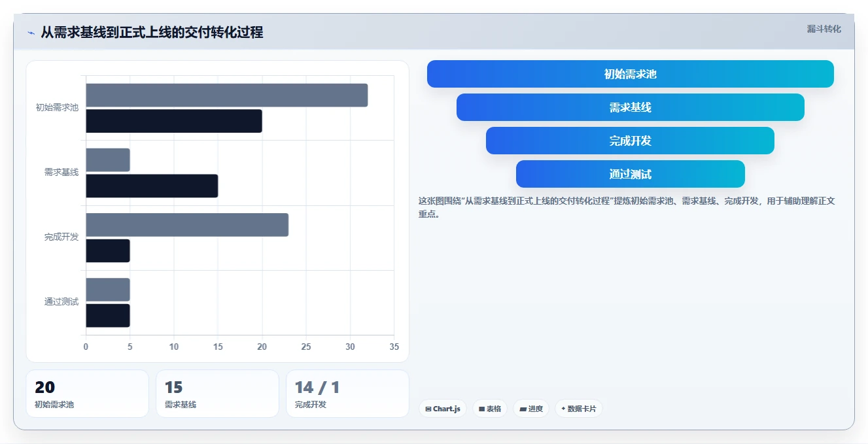This screenshot has width=868, height=444.
Task: Click the stat card showing 14 / 1
Action: 347,394
